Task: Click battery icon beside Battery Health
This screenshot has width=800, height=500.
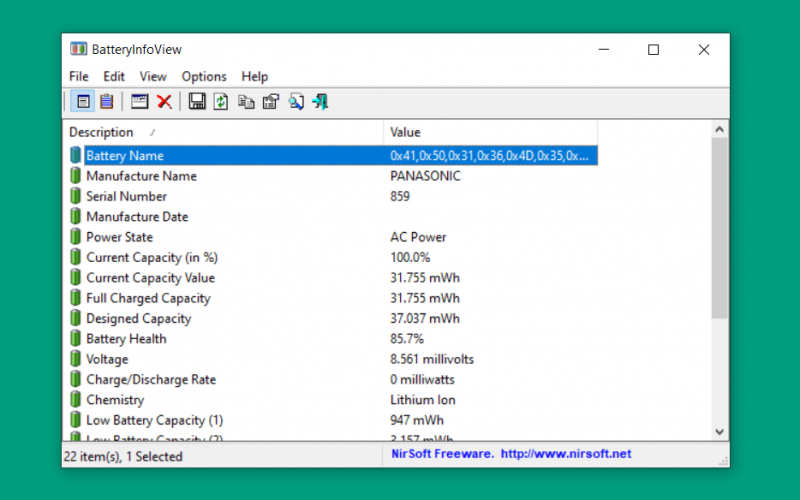Action: point(76,338)
